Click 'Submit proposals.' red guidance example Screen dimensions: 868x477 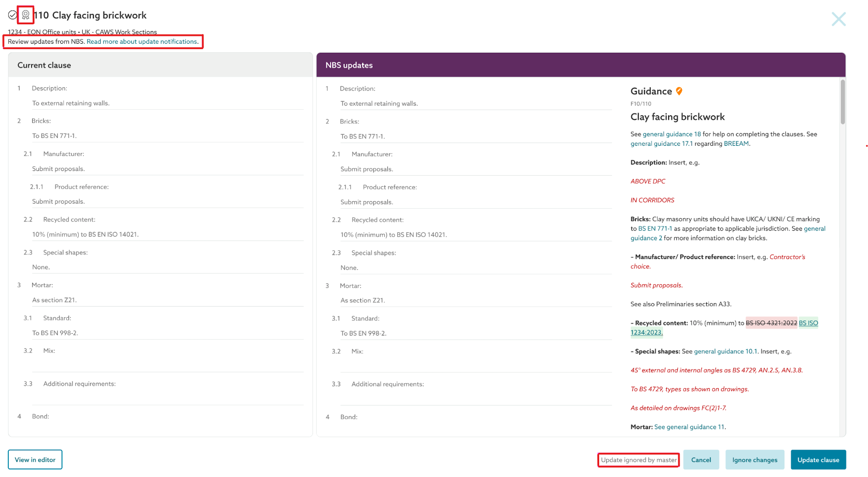point(657,285)
